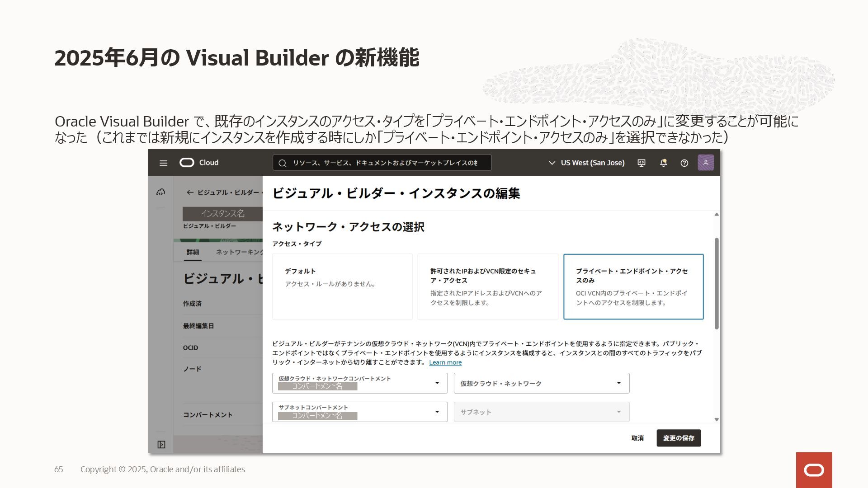Switch to the ネットワーキング tab
868x488 pixels.
[x=239, y=252]
